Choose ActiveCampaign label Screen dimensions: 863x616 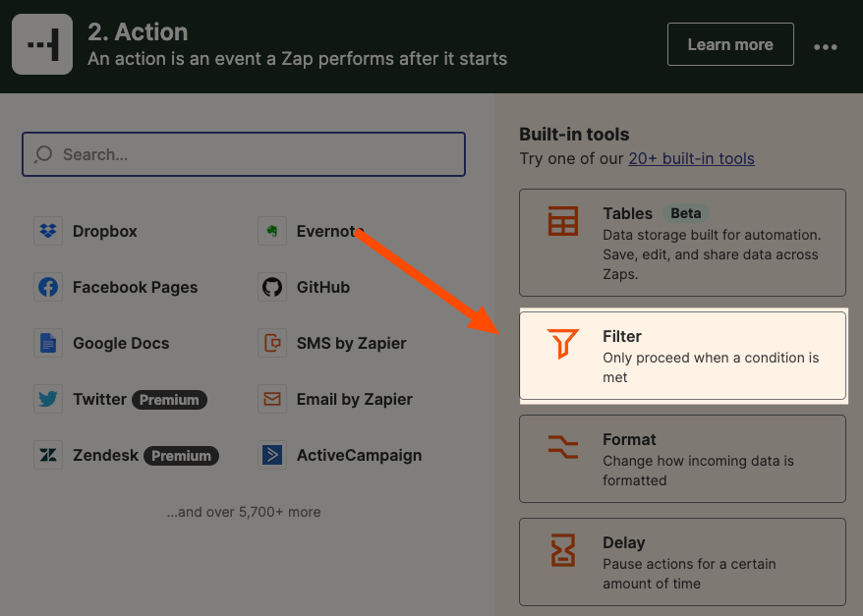coord(359,456)
